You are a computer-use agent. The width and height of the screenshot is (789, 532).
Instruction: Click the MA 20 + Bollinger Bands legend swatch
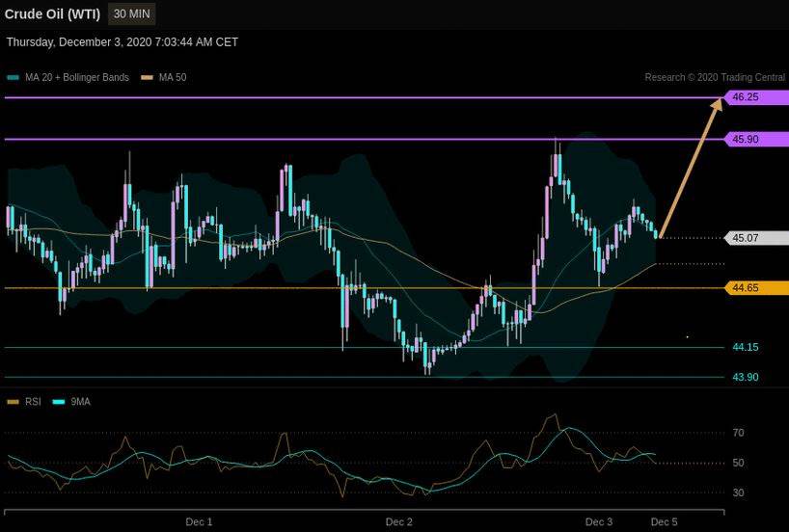(14, 77)
